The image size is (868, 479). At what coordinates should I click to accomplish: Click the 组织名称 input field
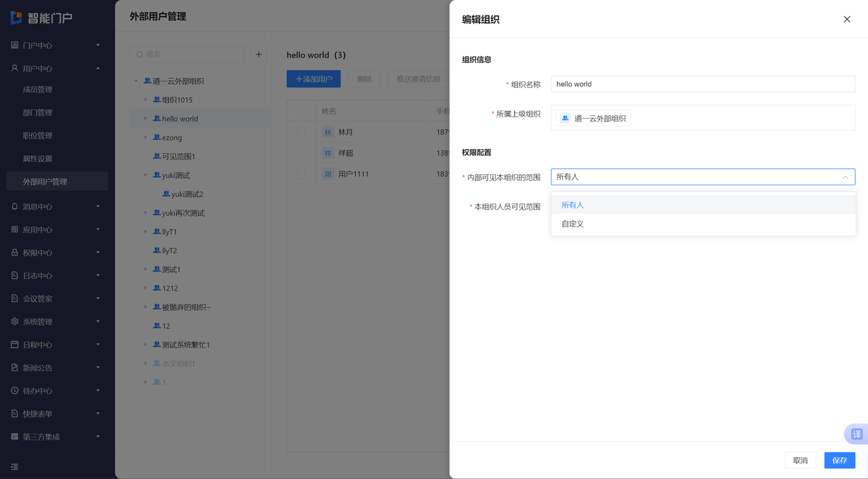703,84
